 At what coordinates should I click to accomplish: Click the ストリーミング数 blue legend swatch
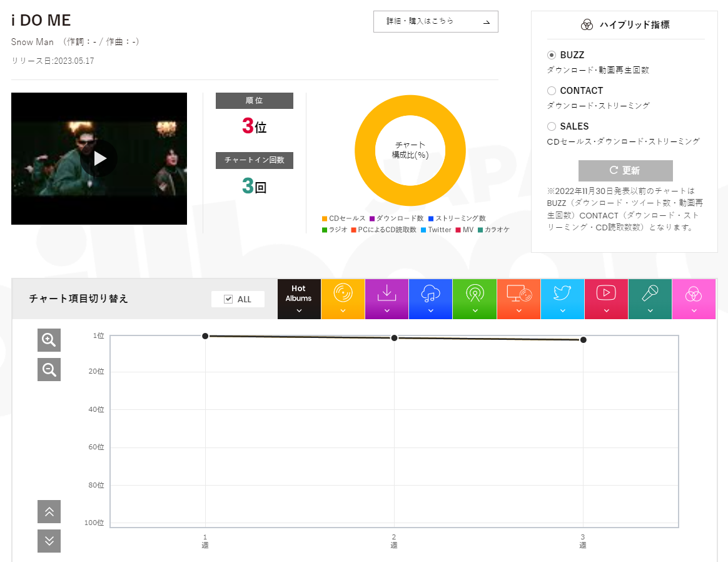coord(431,218)
